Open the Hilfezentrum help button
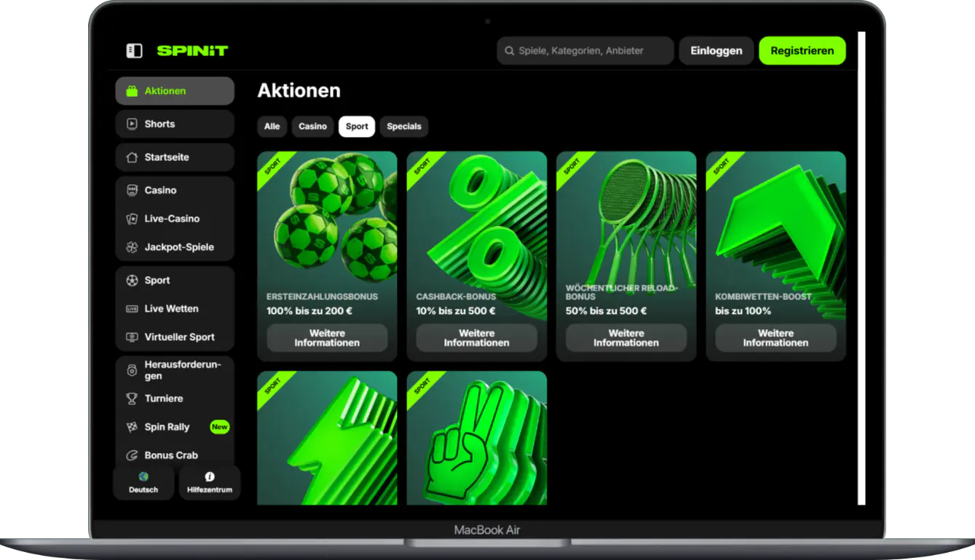Viewport: 975px width, 560px height. [x=210, y=482]
